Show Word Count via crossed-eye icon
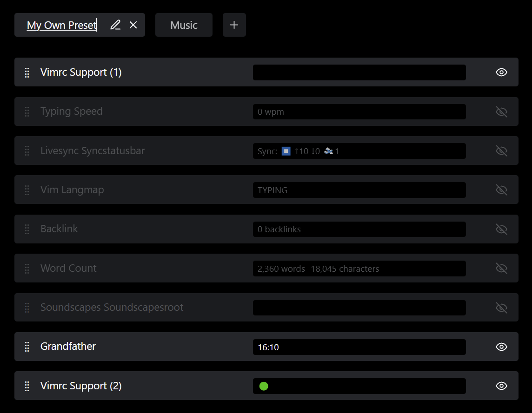The height and width of the screenshot is (413, 532). click(501, 269)
